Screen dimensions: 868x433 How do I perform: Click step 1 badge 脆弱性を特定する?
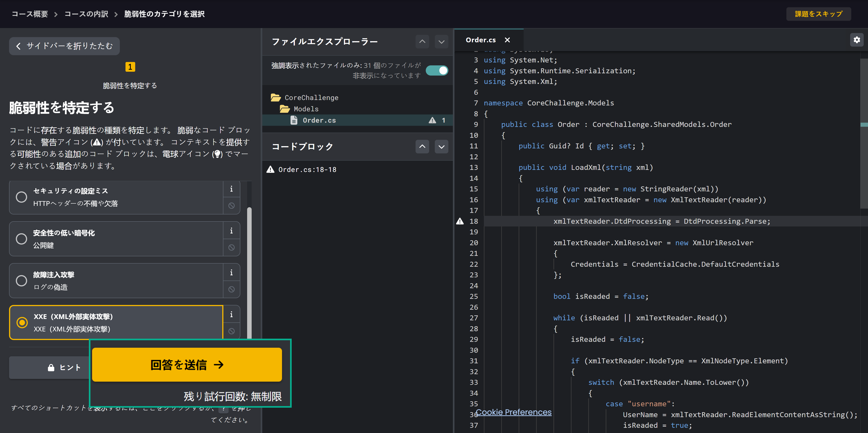[130, 67]
